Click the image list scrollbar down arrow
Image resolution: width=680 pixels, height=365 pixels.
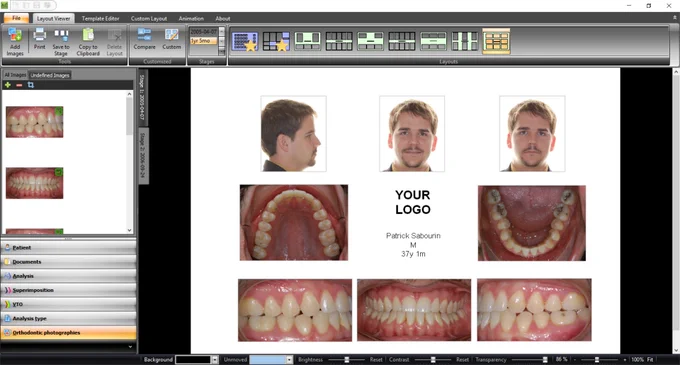click(129, 231)
